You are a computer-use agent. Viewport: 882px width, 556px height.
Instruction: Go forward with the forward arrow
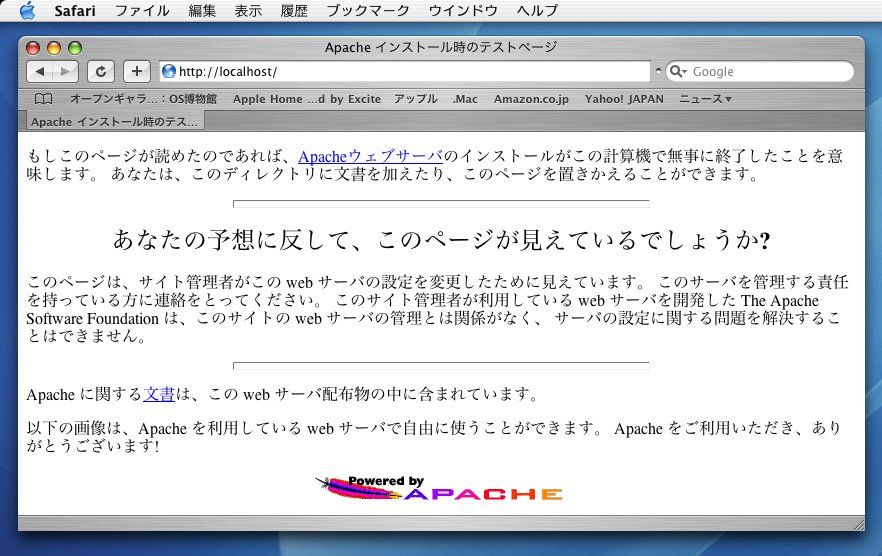pos(65,71)
